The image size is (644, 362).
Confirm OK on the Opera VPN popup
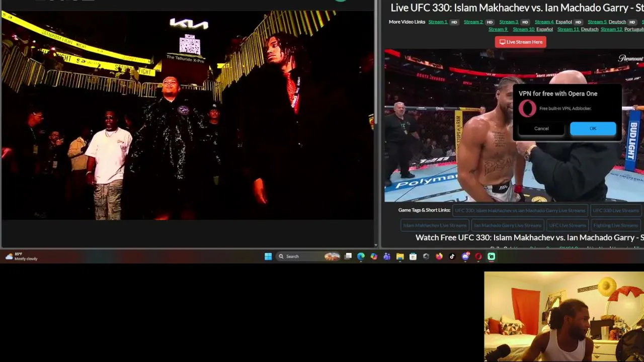(x=593, y=129)
